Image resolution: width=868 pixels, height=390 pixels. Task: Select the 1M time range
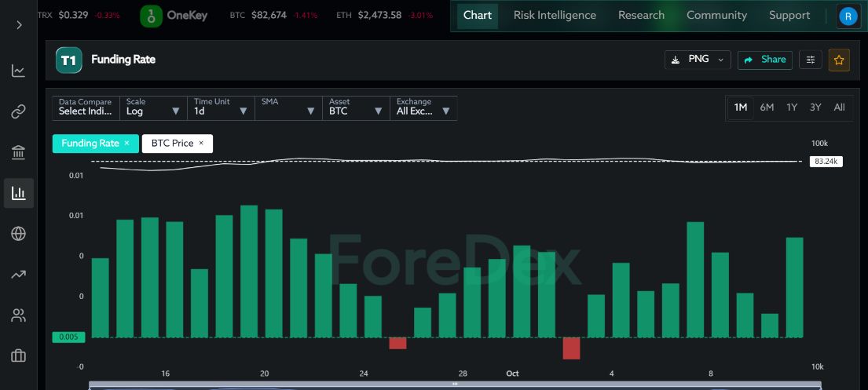pyautogui.click(x=740, y=108)
